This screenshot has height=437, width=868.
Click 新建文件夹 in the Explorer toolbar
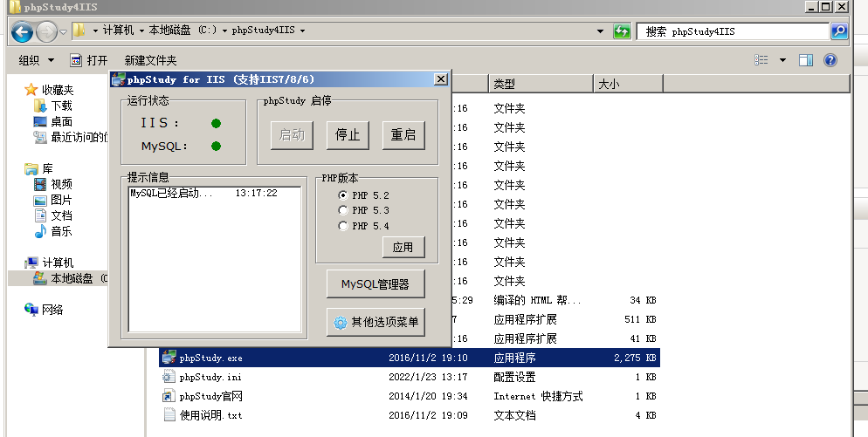[x=150, y=60]
